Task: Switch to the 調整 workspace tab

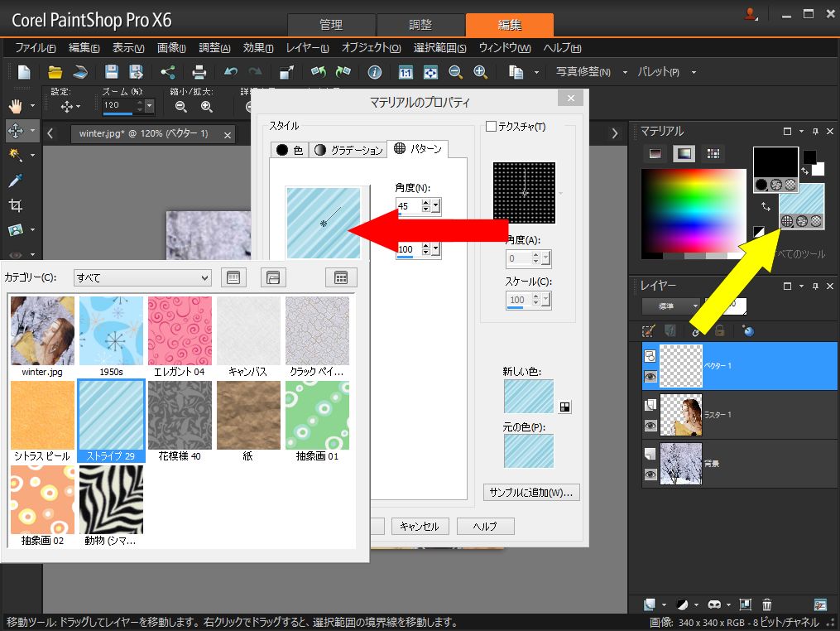Action: tap(420, 25)
